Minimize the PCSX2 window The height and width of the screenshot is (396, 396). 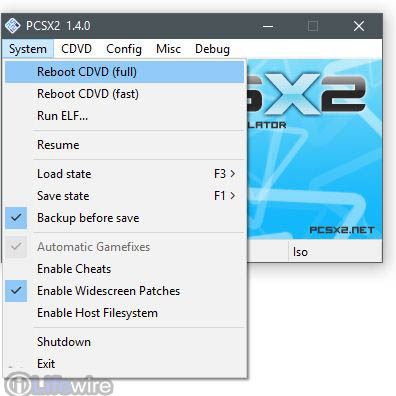tap(267, 26)
